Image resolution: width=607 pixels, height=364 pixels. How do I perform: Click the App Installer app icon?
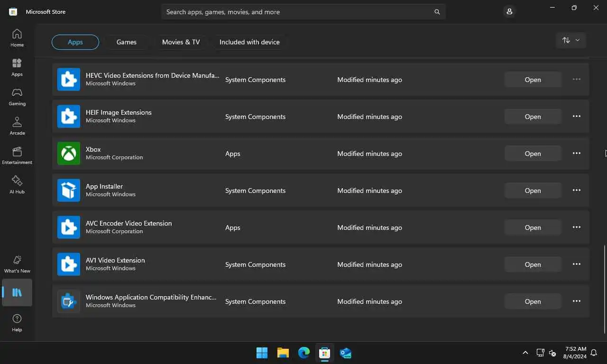(69, 191)
